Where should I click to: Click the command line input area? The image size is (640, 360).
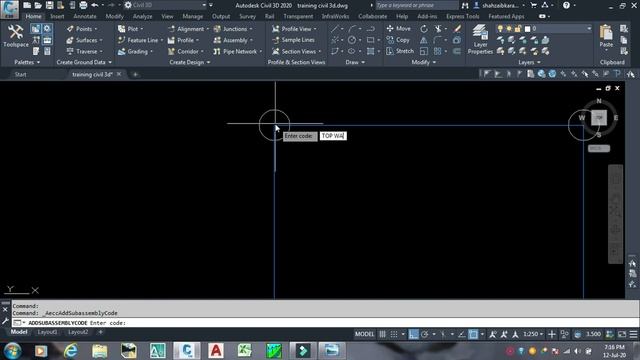point(324,322)
